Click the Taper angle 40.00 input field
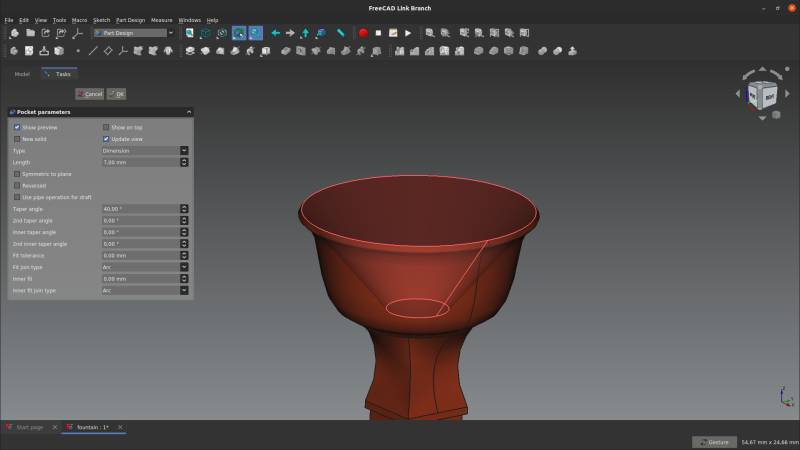 (x=141, y=209)
